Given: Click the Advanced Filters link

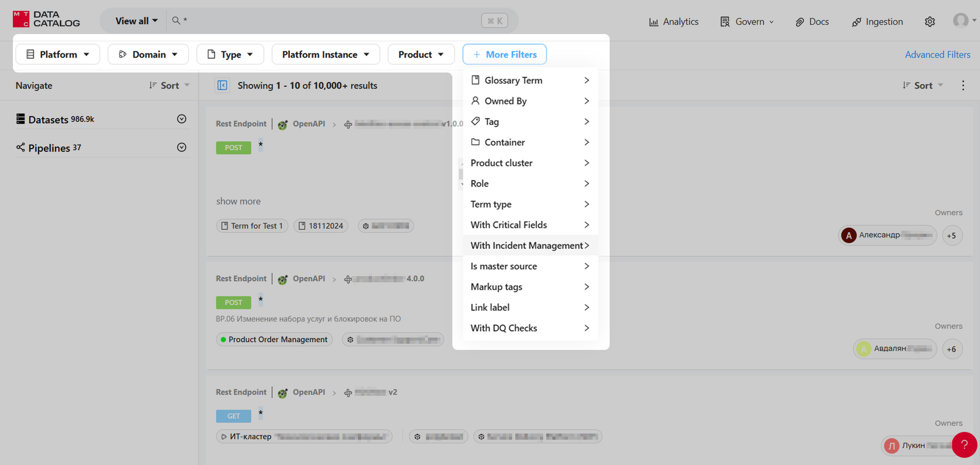Looking at the screenshot, I should (937, 55).
